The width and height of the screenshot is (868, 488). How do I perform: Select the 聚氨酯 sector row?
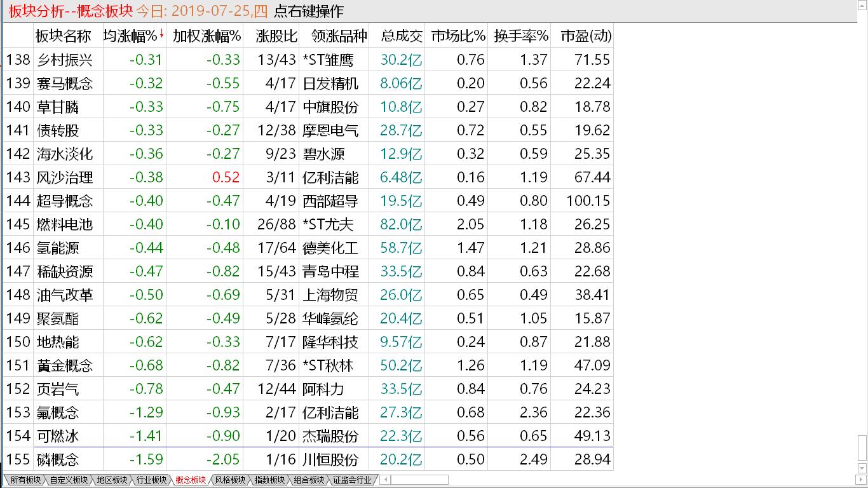pyautogui.click(x=308, y=318)
